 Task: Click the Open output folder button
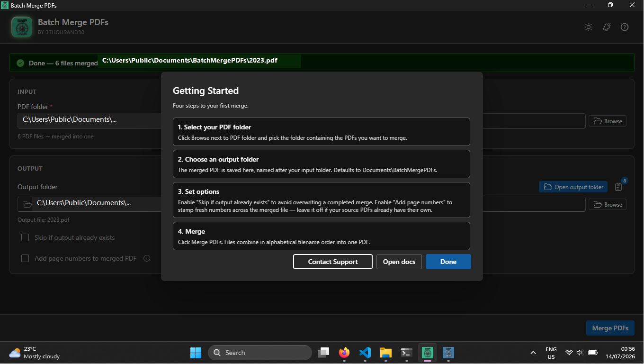click(x=573, y=187)
